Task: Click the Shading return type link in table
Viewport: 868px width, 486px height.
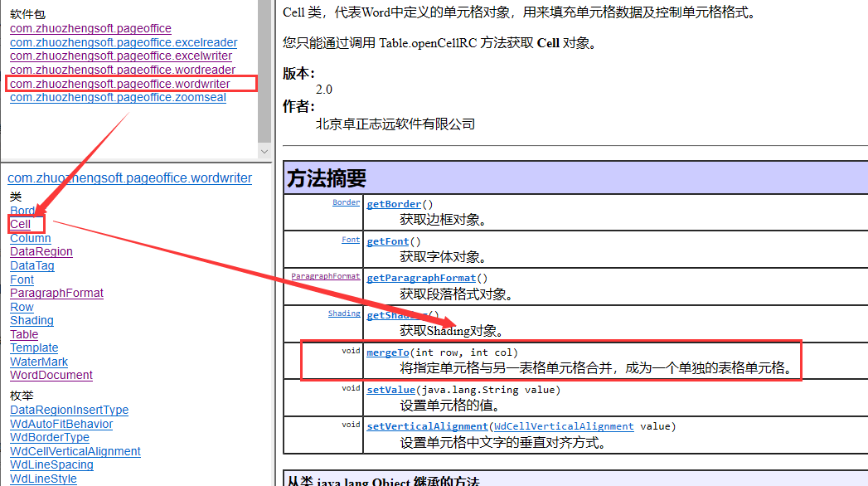Action: pos(344,313)
